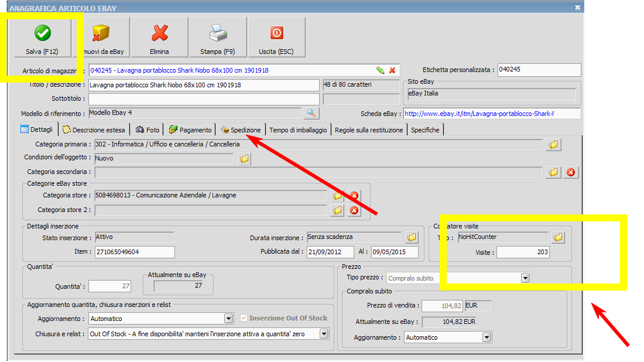
Task: Browse Categoria store 2 with folder icon
Action: [x=338, y=210]
